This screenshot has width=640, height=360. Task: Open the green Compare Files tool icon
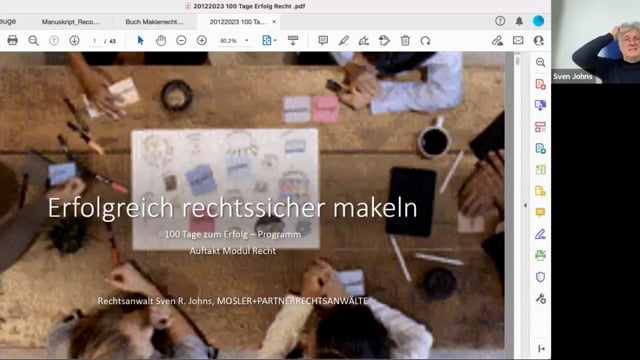(x=540, y=170)
